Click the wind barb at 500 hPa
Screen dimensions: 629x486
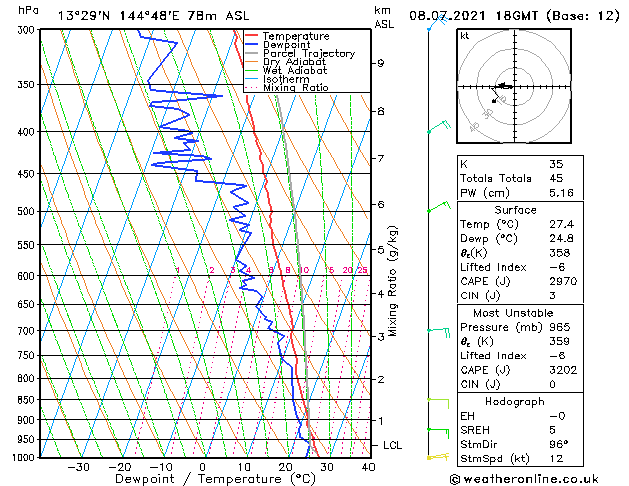pyautogui.click(x=439, y=206)
